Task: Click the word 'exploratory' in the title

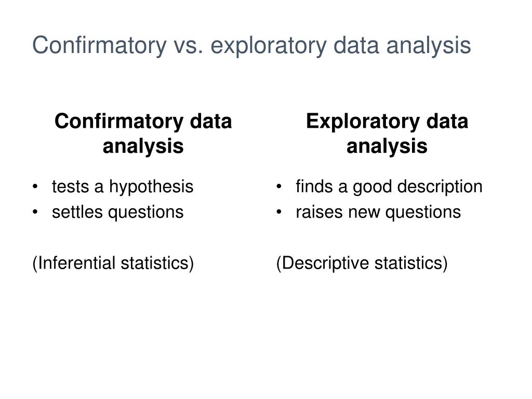Action: click(269, 46)
